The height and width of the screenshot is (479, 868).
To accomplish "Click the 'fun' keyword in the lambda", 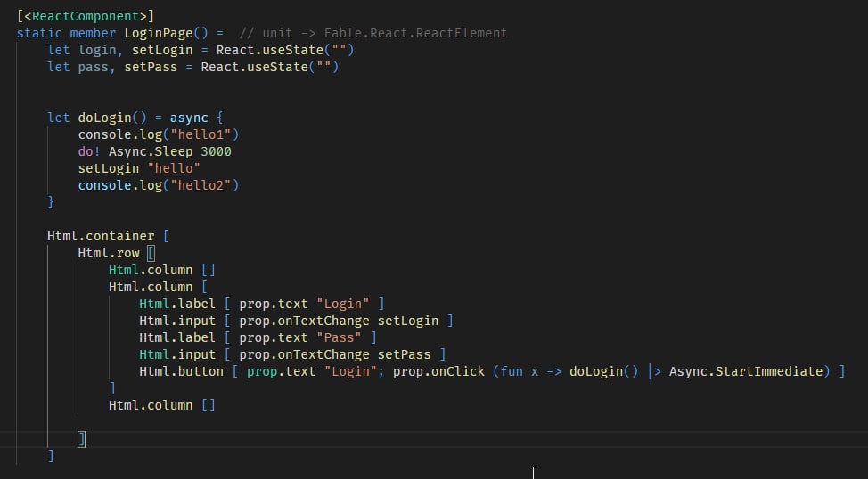I will tap(512, 371).
